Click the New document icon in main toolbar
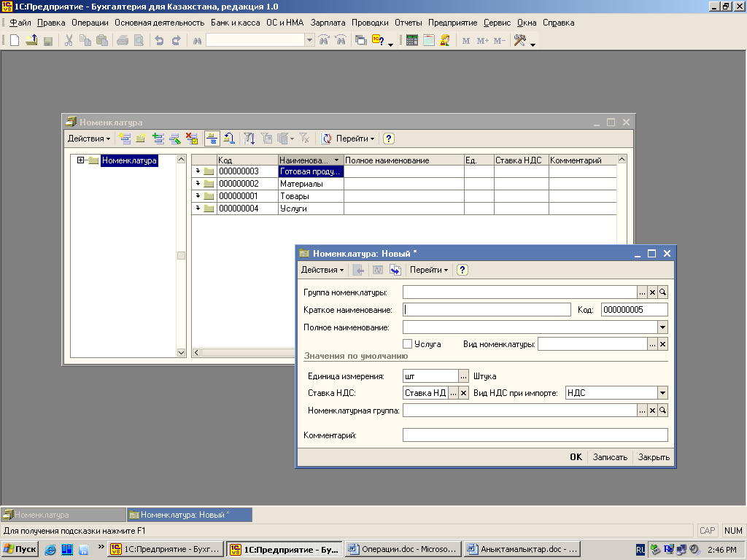The width and height of the screenshot is (747, 560). tap(15, 41)
